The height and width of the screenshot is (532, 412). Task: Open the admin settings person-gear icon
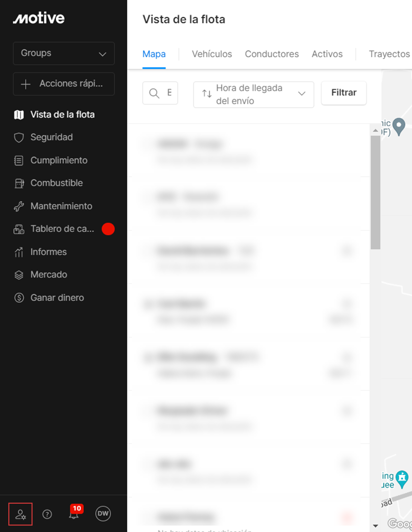click(20, 514)
